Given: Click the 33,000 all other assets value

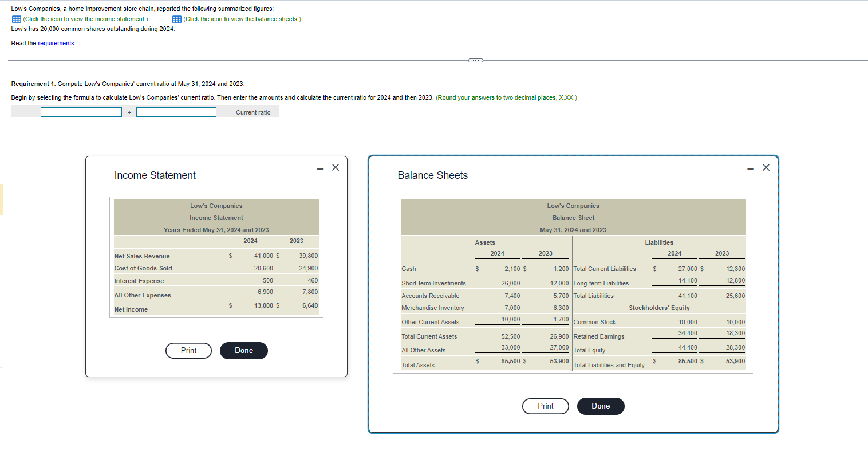Looking at the screenshot, I should tap(511, 347).
